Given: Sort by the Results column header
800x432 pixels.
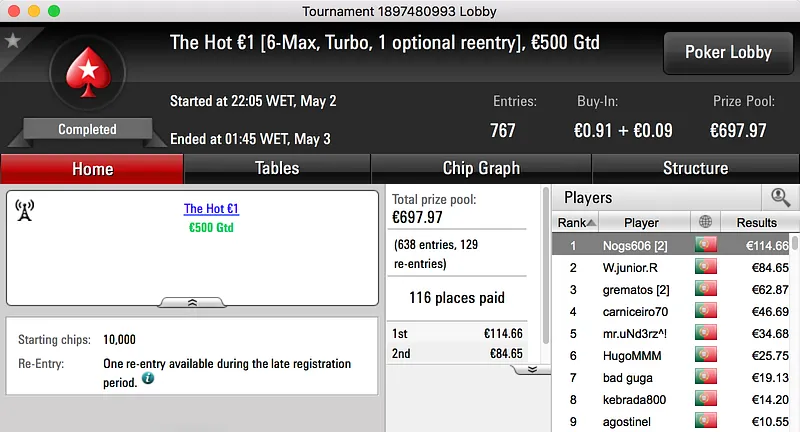Looking at the screenshot, I should [756, 222].
